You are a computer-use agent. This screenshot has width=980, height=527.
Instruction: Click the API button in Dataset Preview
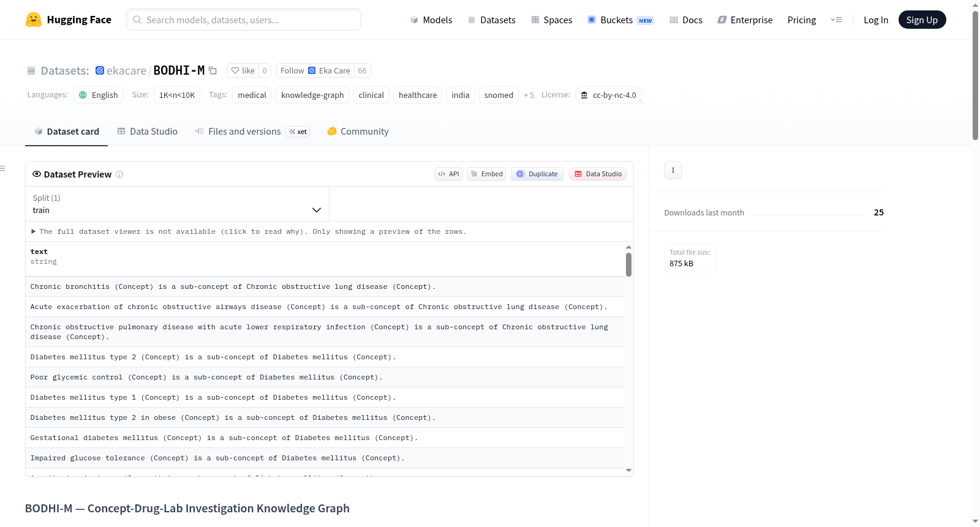click(448, 174)
